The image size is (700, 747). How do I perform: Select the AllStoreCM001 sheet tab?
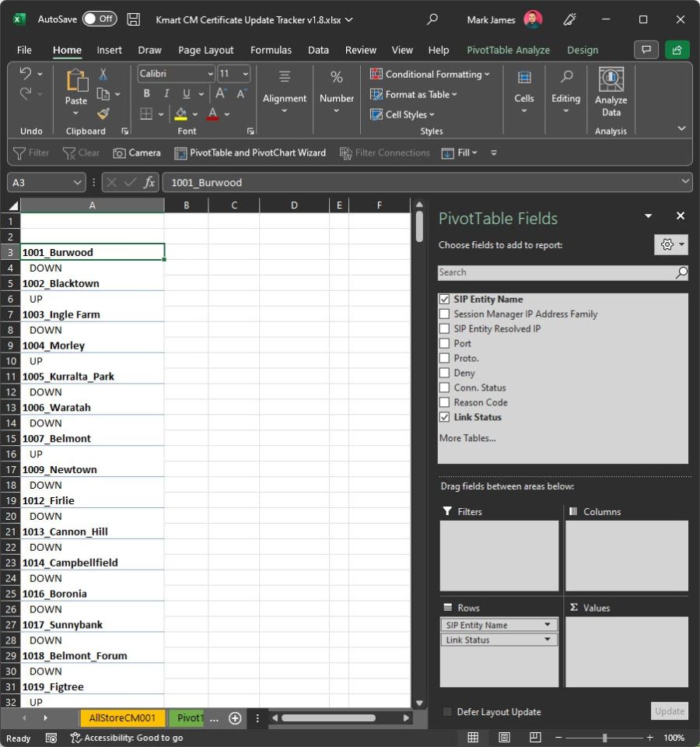[x=122, y=718]
